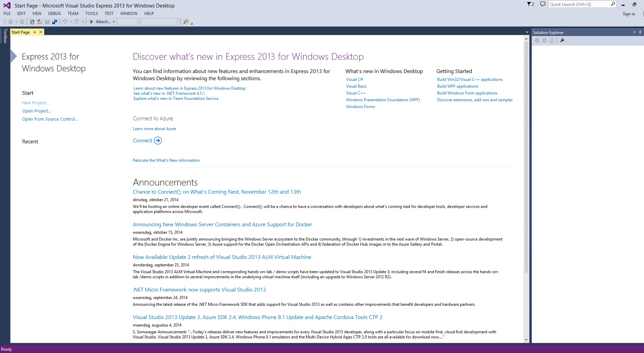Screen dimensions: 644x353
Task: Click the feedback speech bubble icon
Action: [x=542, y=4]
